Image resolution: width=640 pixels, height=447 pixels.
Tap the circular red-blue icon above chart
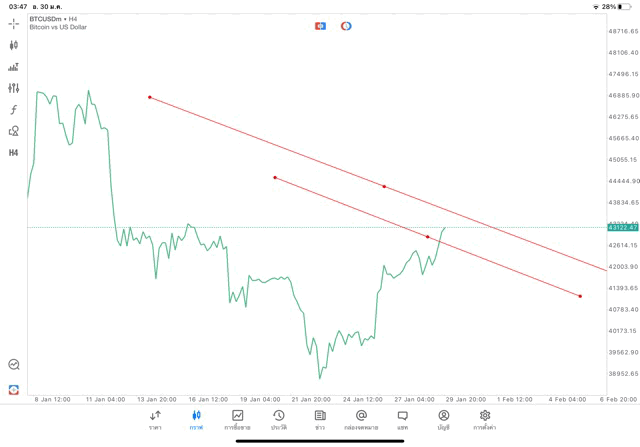point(346,25)
